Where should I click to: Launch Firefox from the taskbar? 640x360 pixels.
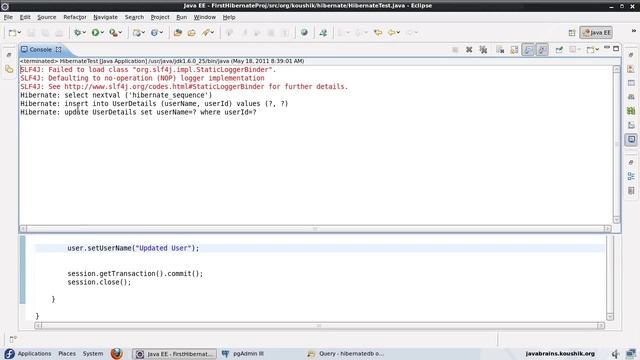pyautogui.click(x=117, y=353)
